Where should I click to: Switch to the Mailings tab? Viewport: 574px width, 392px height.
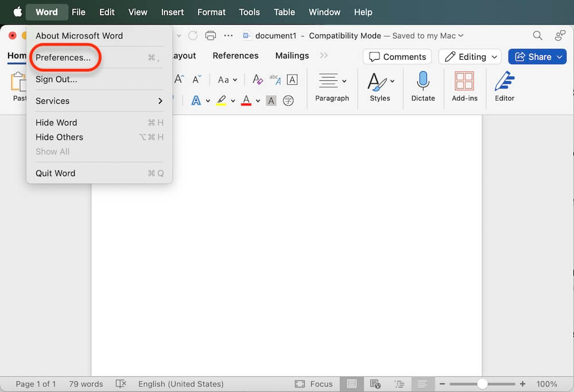292,55
